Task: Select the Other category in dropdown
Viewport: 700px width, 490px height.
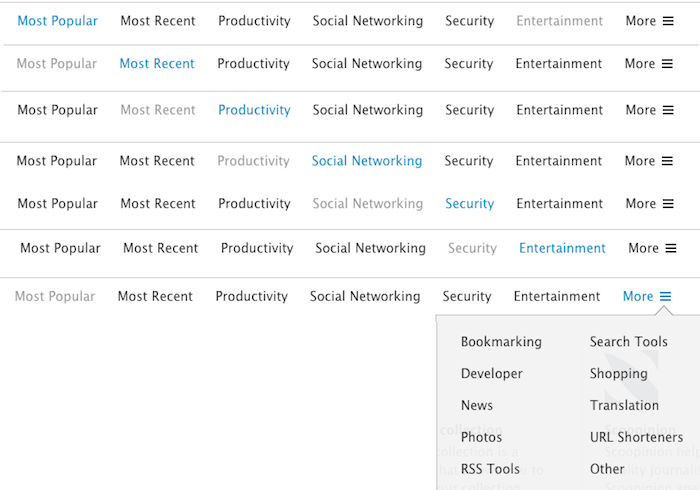Action: pyautogui.click(x=607, y=469)
